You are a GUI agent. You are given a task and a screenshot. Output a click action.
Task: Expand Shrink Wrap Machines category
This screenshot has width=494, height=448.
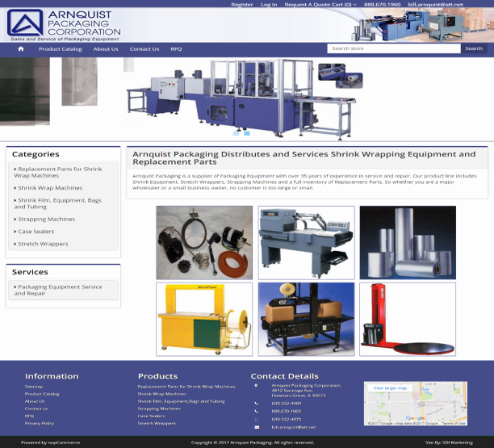50,188
